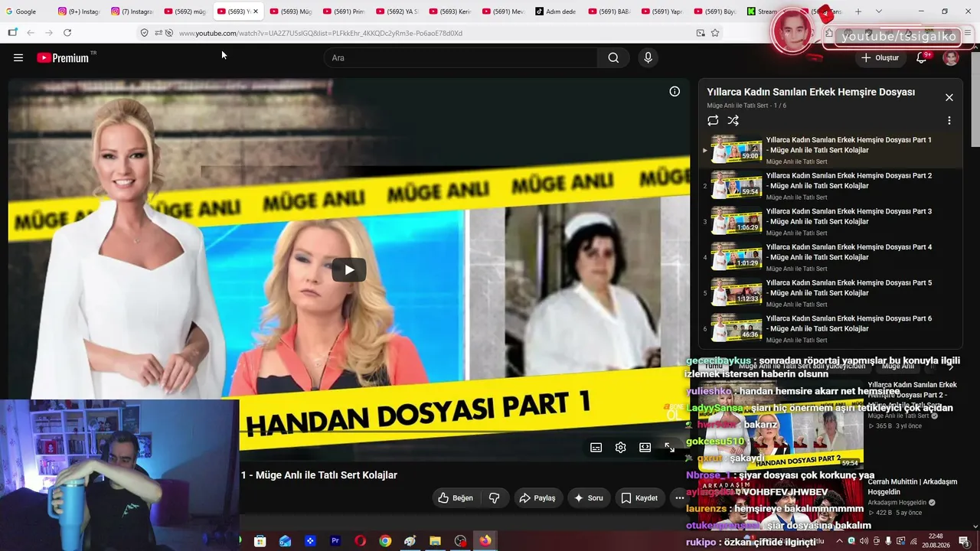Open Opera from the taskbar

tap(360, 541)
